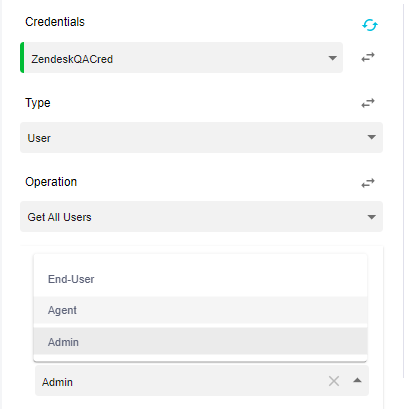Click swap icon beside ZendeskQACred field
The image size is (404, 409).
pos(368,57)
